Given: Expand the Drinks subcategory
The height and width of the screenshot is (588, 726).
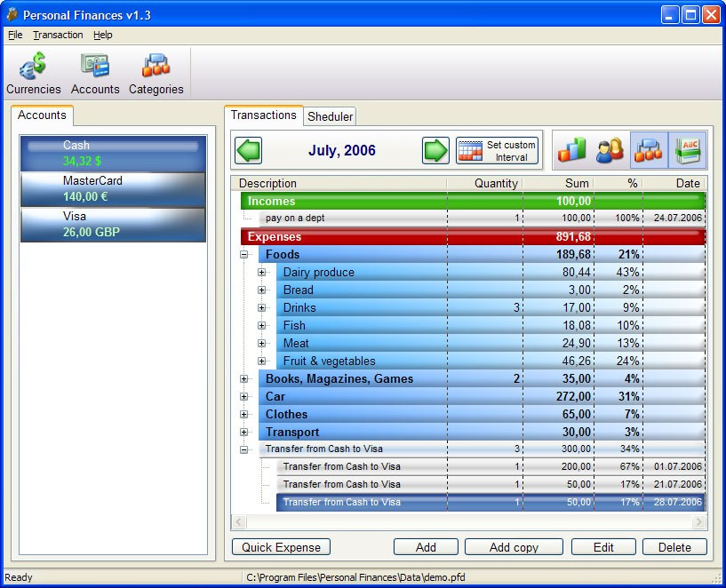Looking at the screenshot, I should (261, 307).
